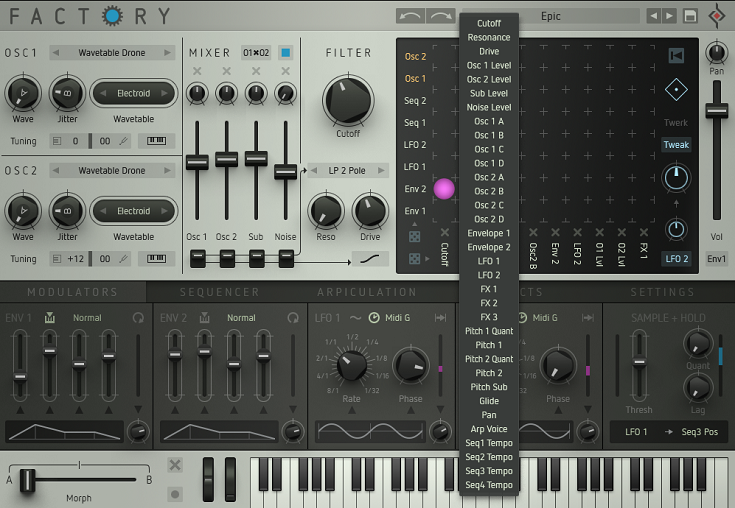Click the pink Env 2 to Cutoff node
The width and height of the screenshot is (735, 508).
pyautogui.click(x=444, y=189)
